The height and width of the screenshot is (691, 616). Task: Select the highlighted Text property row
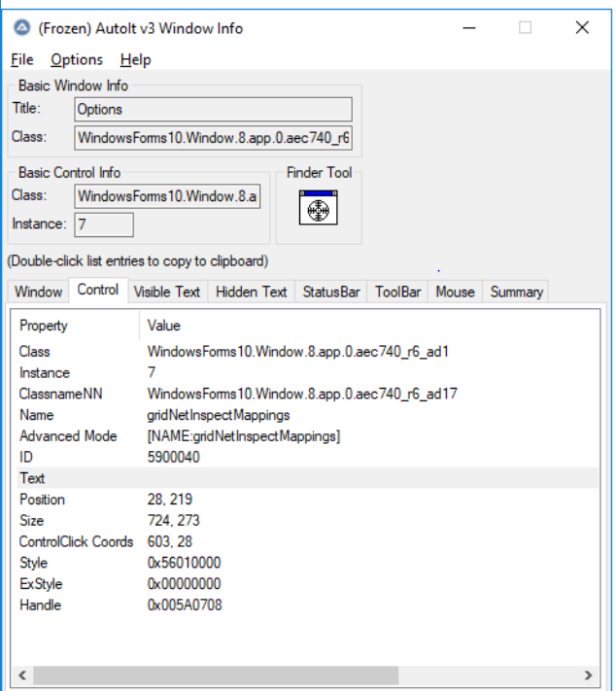307,478
